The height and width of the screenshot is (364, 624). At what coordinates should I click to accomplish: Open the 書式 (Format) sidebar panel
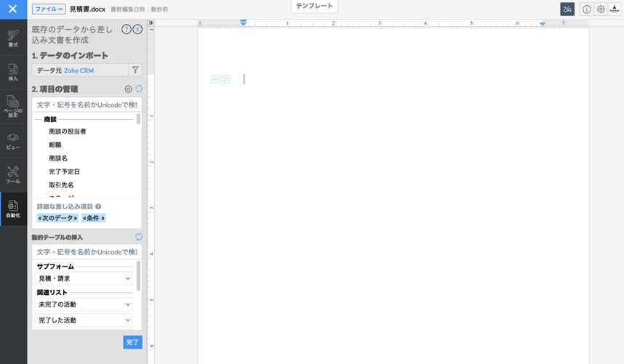click(13, 39)
